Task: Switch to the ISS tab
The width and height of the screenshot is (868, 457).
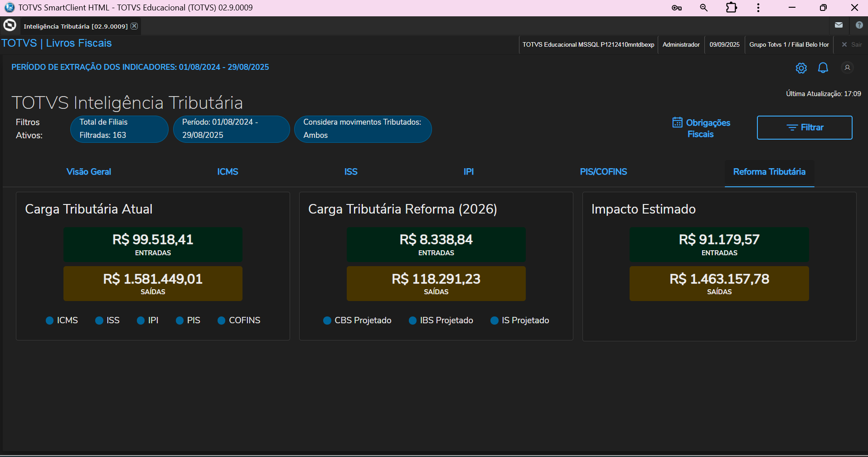Action: click(351, 172)
